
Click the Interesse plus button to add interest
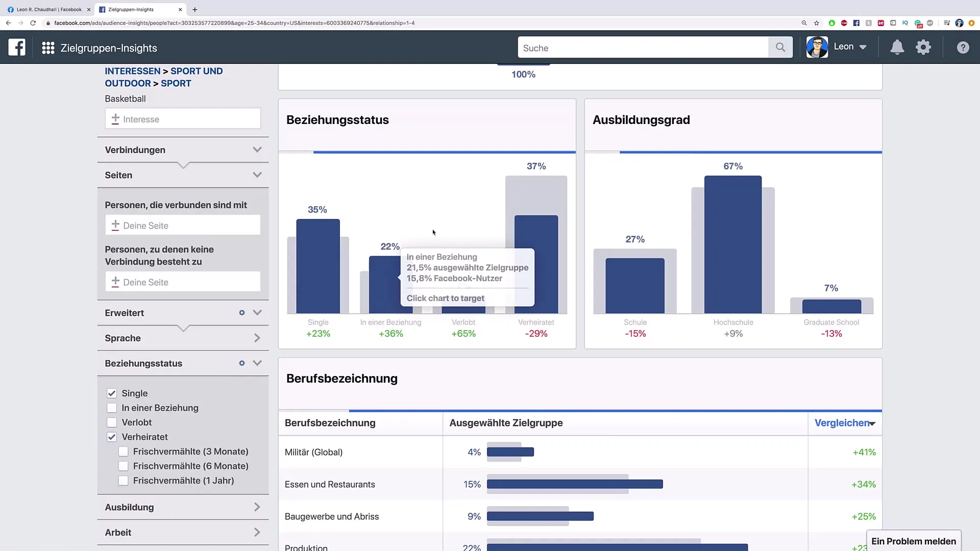(x=114, y=119)
